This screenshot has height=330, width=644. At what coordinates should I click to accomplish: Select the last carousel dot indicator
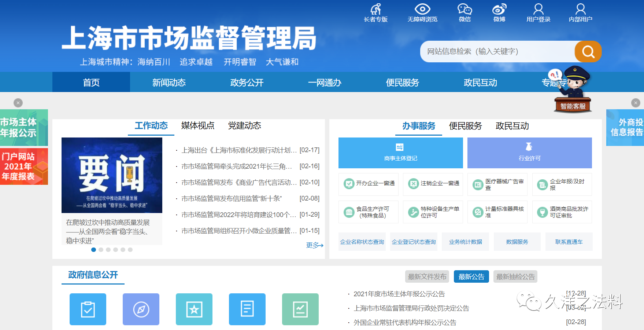[x=130, y=250]
